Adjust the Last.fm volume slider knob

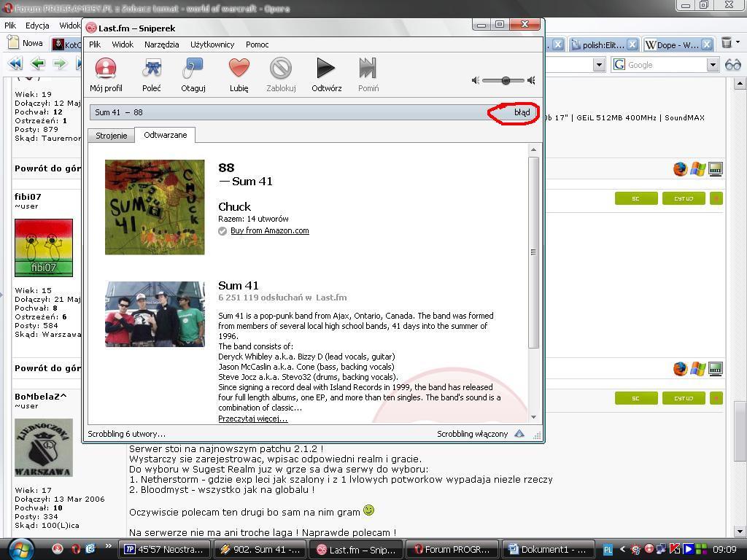pyautogui.click(x=506, y=80)
